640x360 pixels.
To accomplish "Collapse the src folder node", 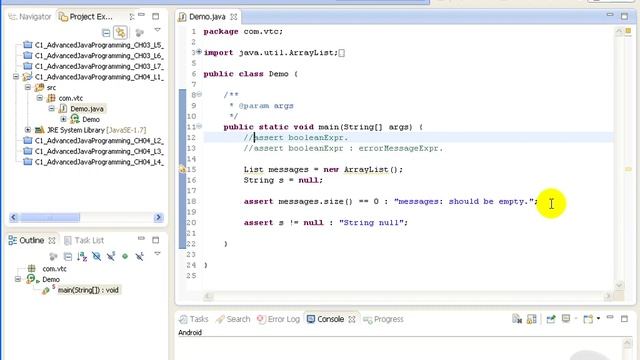I will pyautogui.click(x=28, y=87).
